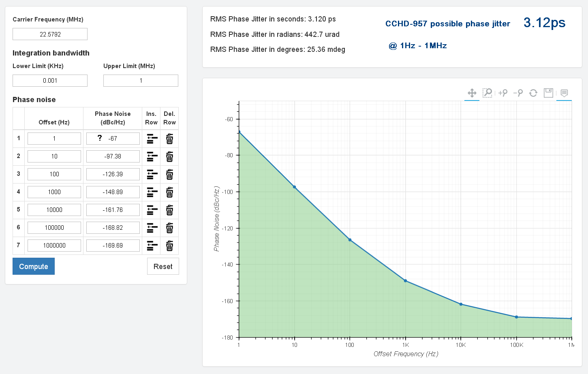Image resolution: width=588 pixels, height=374 pixels.
Task: Edit the -161.76 phase noise field
Action: [x=113, y=210]
